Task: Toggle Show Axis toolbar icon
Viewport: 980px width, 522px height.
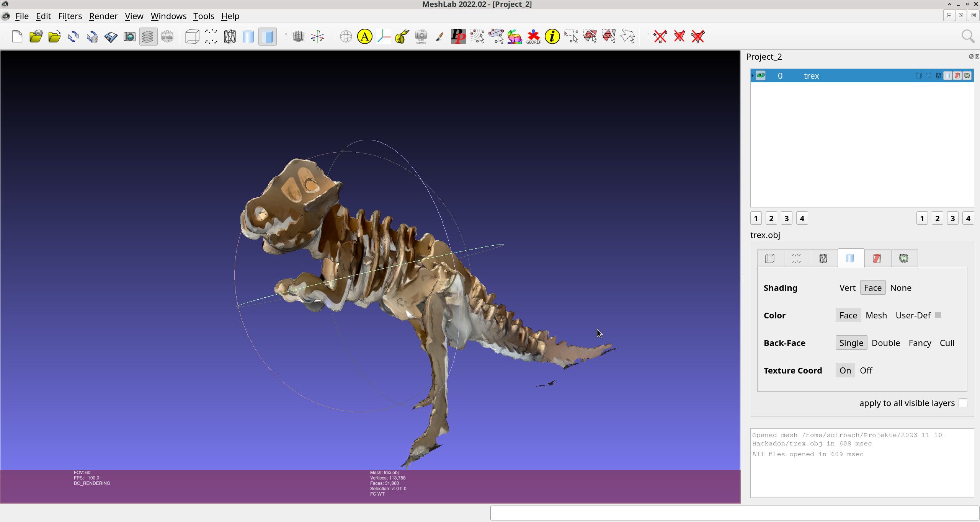Action: pos(317,37)
